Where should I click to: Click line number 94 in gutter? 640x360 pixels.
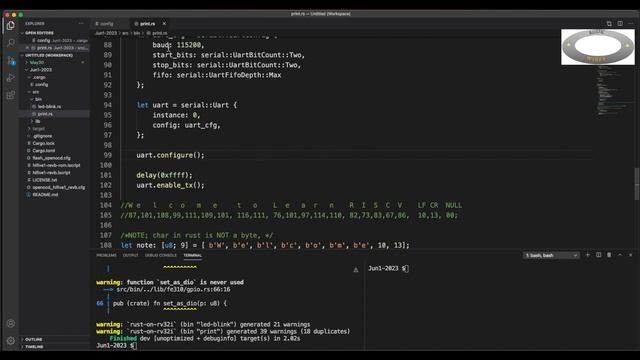pyautogui.click(x=107, y=105)
